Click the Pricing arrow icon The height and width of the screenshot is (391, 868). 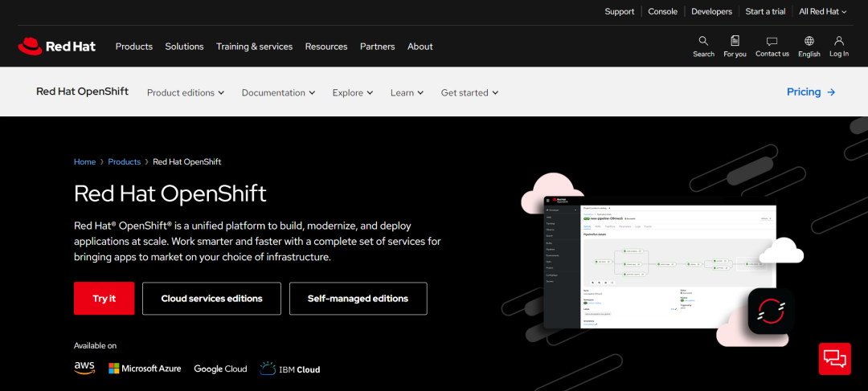(x=831, y=92)
